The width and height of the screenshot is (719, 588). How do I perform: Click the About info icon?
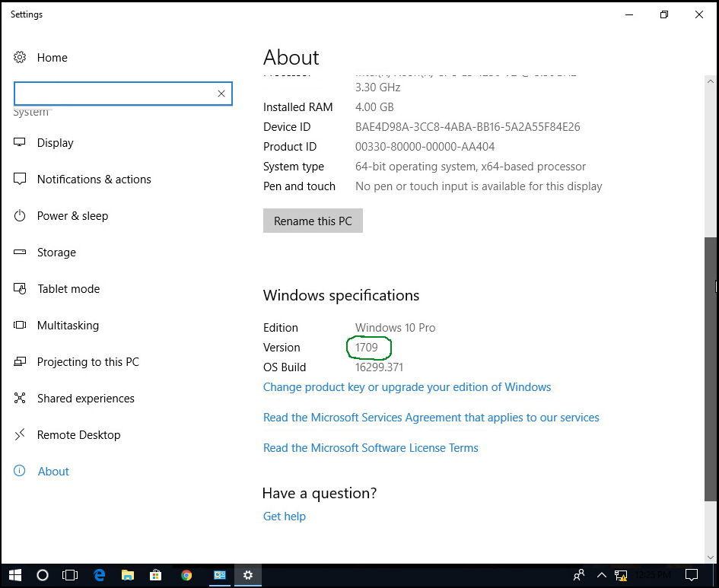[x=20, y=471]
